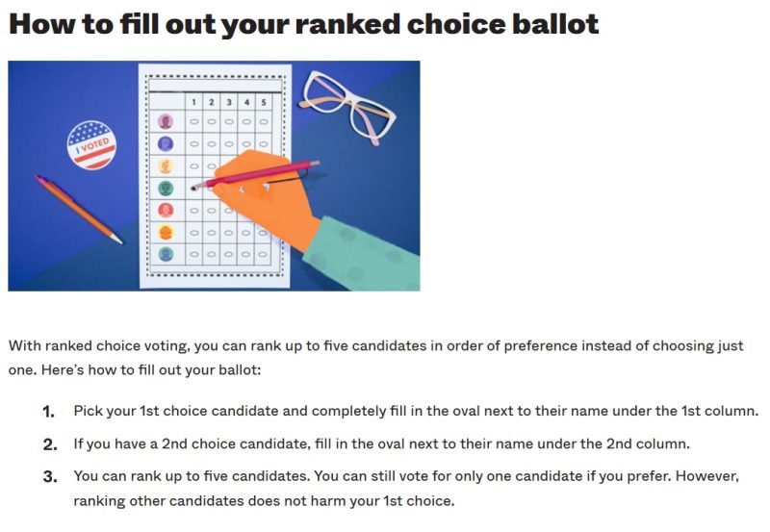Click the orange pen lying on table
The height and width of the screenshot is (532, 770).
point(79,210)
